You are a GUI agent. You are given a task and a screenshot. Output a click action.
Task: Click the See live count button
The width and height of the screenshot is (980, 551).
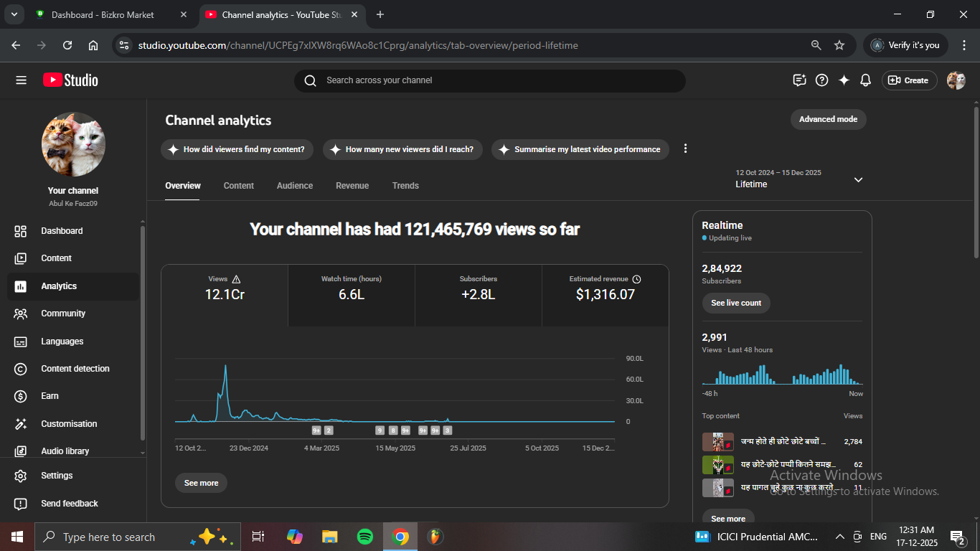pos(736,303)
